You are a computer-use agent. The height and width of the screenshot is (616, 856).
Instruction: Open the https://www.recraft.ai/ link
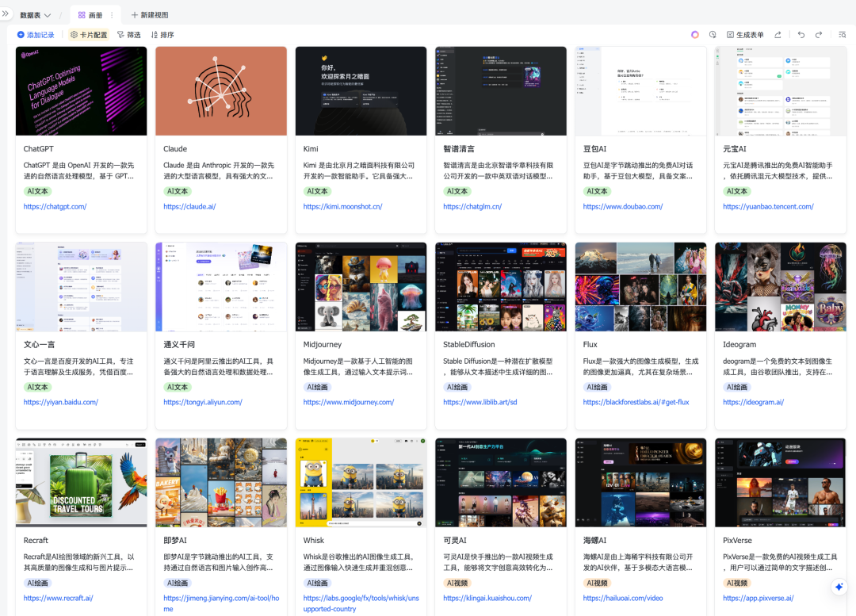tap(58, 598)
